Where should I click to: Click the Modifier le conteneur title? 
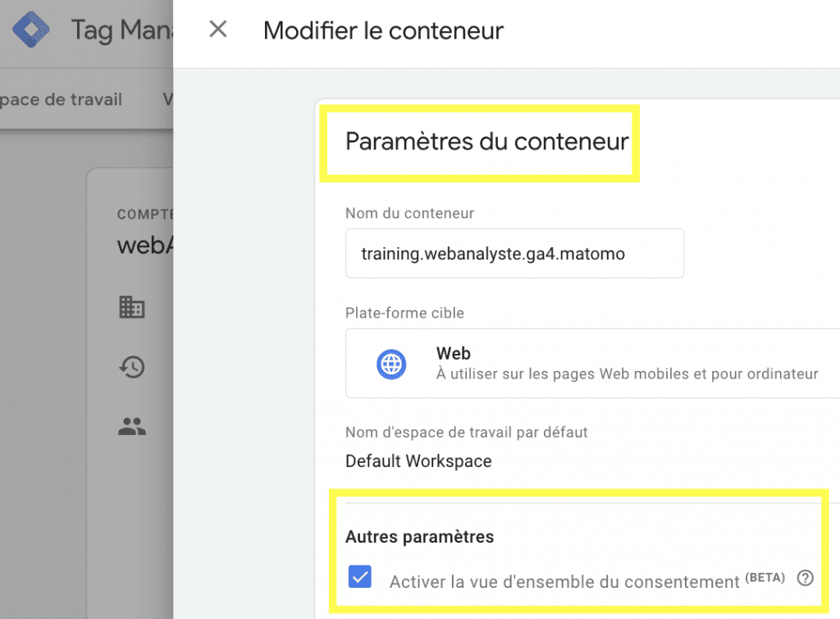(x=383, y=31)
